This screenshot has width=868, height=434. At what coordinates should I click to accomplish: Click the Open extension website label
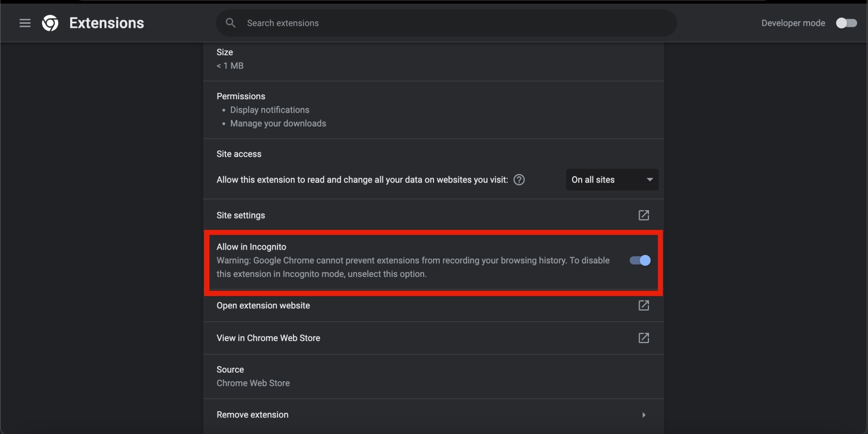263,305
